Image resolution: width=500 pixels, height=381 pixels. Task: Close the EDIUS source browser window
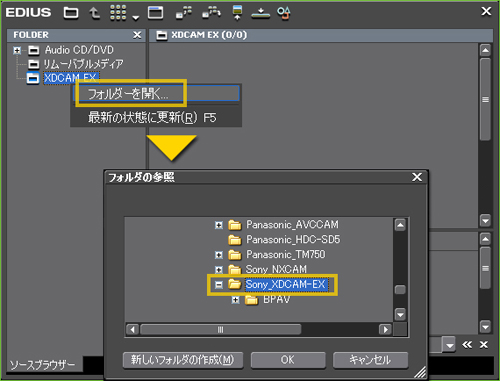[x=486, y=11]
